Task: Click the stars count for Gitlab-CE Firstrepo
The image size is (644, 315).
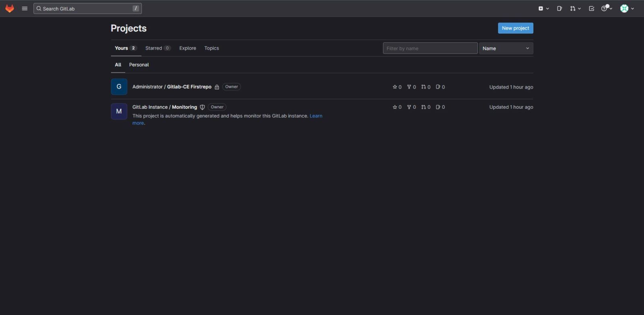Action: [397, 87]
